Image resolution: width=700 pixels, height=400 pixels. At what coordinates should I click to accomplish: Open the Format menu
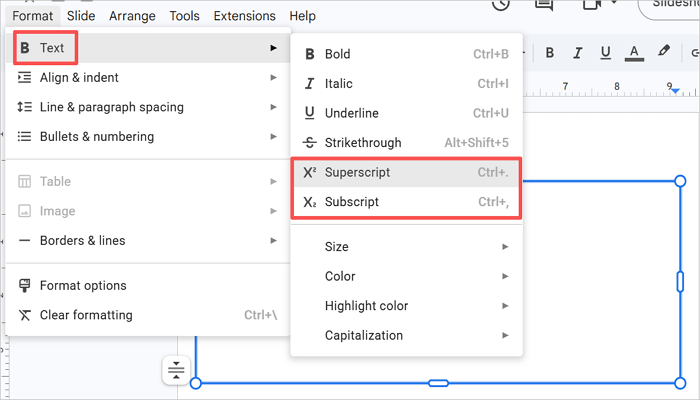(33, 16)
